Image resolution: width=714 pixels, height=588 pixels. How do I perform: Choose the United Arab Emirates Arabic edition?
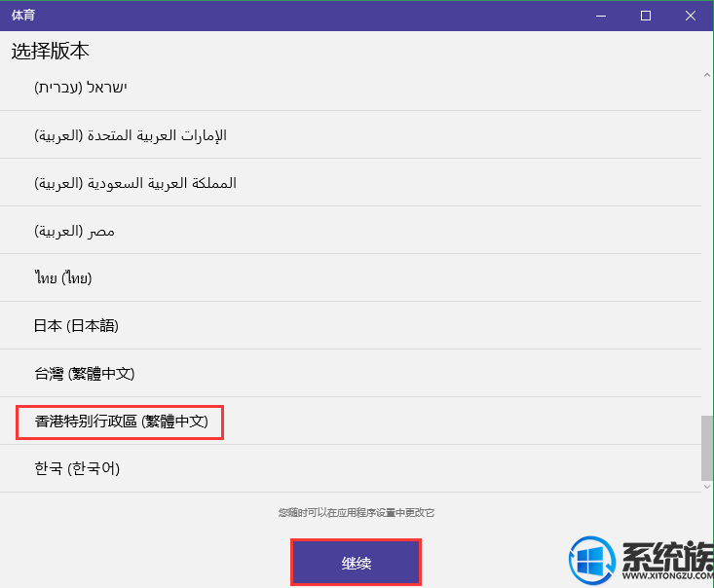point(351,134)
